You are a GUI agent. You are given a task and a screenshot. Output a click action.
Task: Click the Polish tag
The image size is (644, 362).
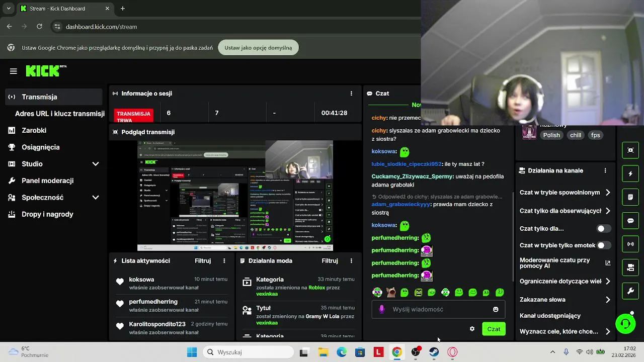pyautogui.click(x=551, y=135)
